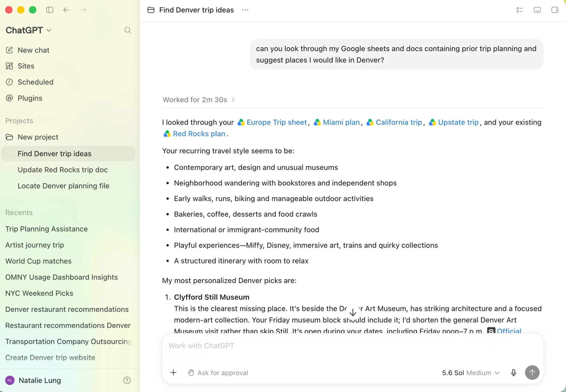This screenshot has height=392, width=566.
Task: Open search with the magnifier icon
Action: tap(128, 30)
